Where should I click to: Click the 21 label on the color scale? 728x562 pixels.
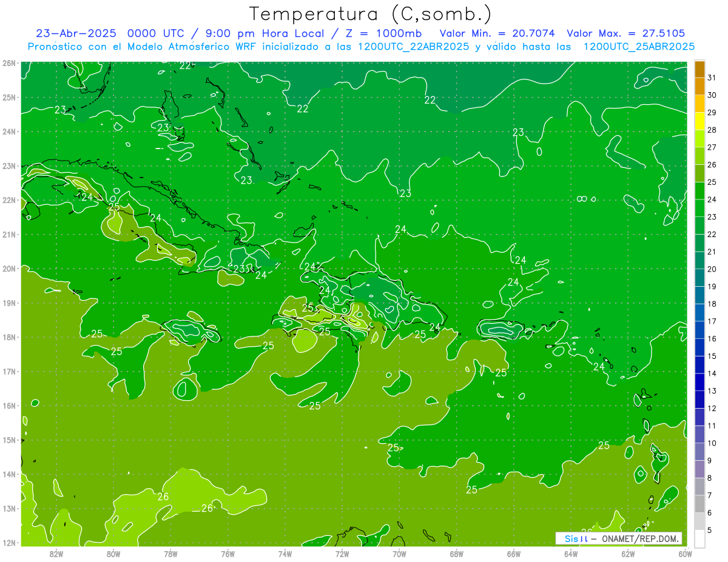point(712,252)
